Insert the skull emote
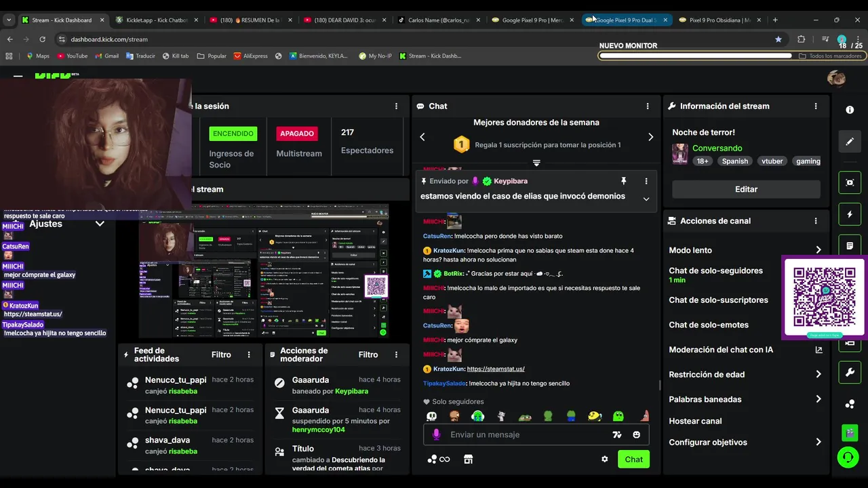 click(431, 416)
